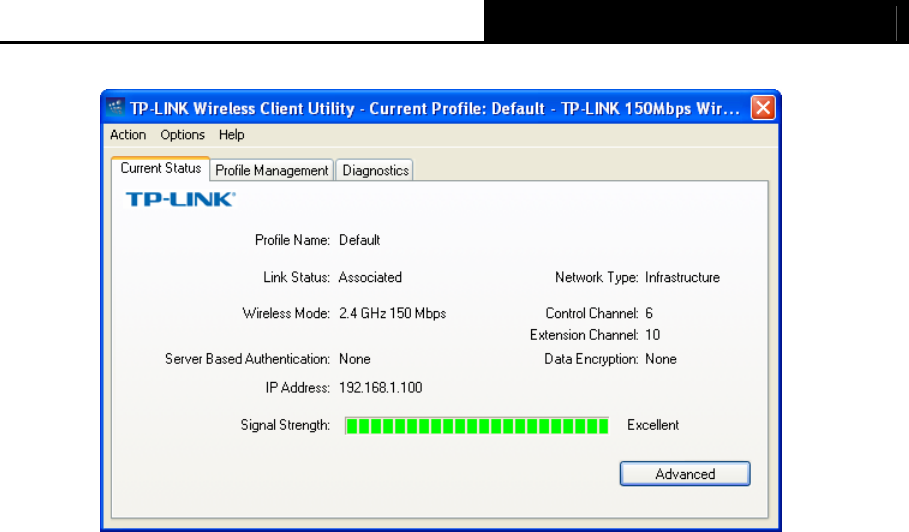Open the Options menu

183,135
